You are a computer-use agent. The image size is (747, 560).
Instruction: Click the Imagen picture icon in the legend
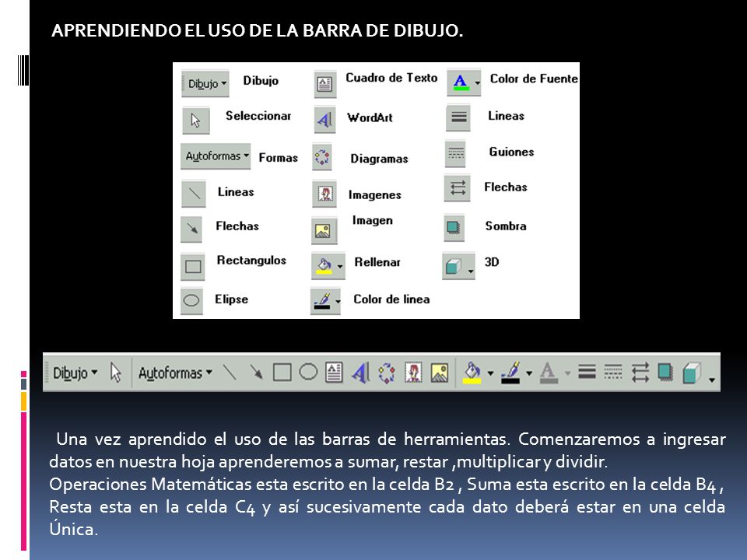324,231
